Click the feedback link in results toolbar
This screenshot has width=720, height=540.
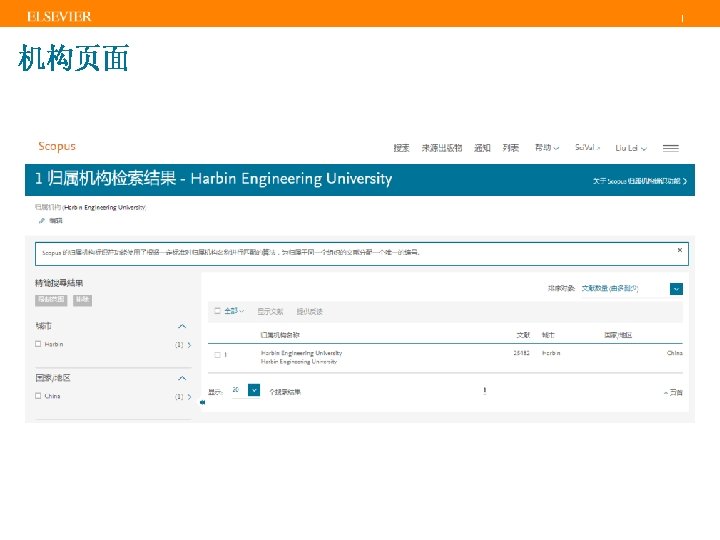coord(309,312)
